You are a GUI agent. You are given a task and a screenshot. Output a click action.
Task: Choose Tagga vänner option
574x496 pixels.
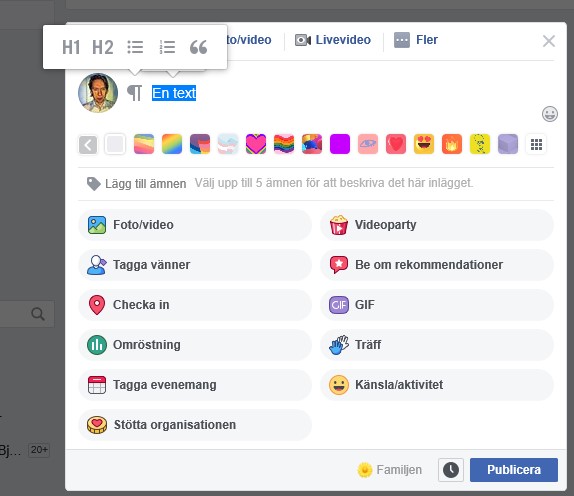pyautogui.click(x=195, y=265)
